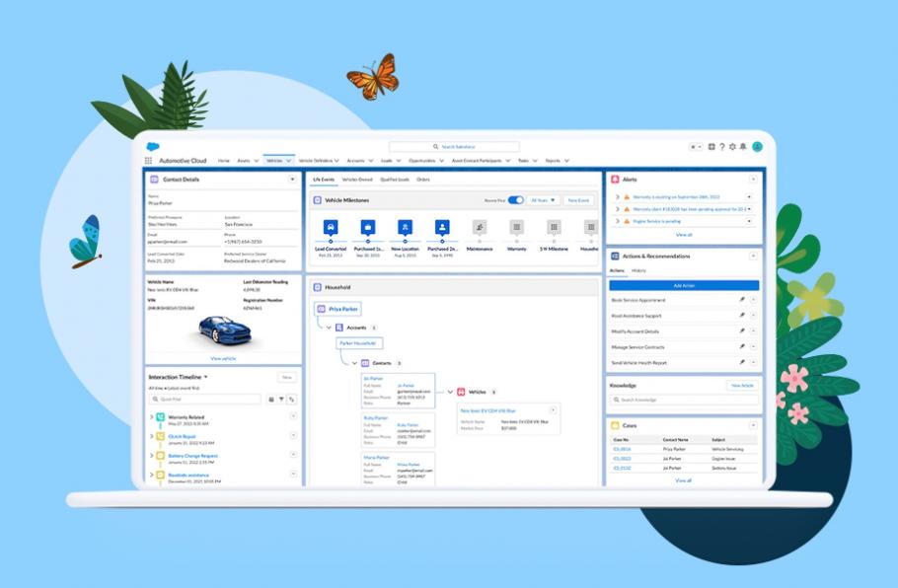Click View all in Cases panel
Image resolution: width=898 pixels, height=588 pixels.
(683, 480)
